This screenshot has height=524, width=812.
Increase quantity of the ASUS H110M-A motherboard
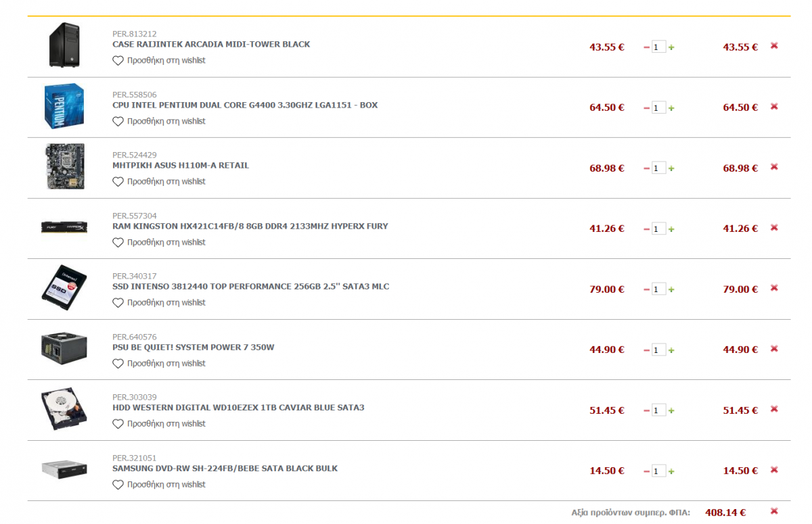(x=671, y=168)
